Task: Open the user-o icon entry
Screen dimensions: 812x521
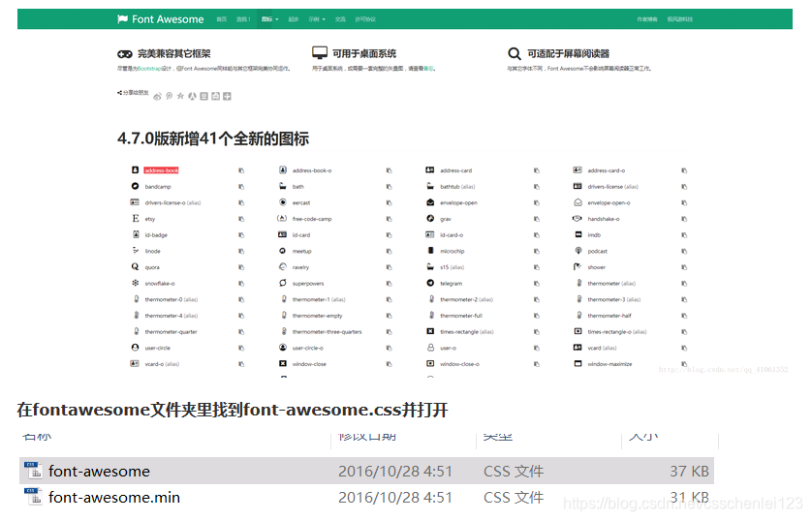Action: [442, 348]
